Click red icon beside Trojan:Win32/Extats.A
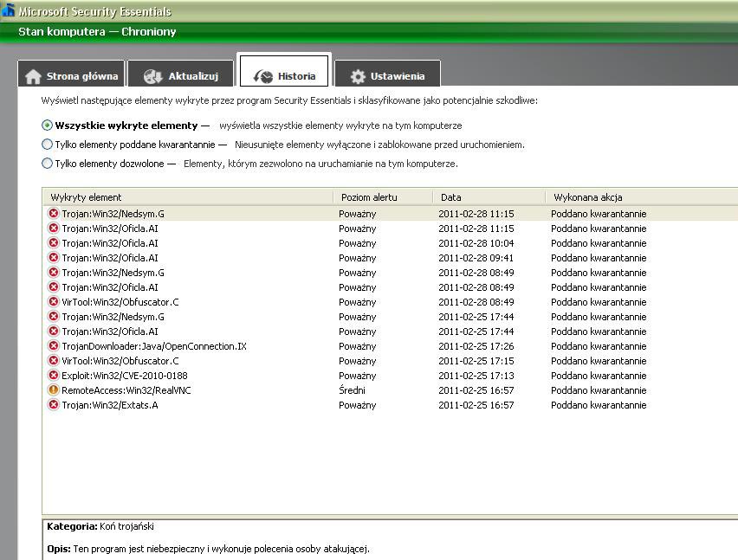This screenshot has height=560, width=738. coord(54,404)
